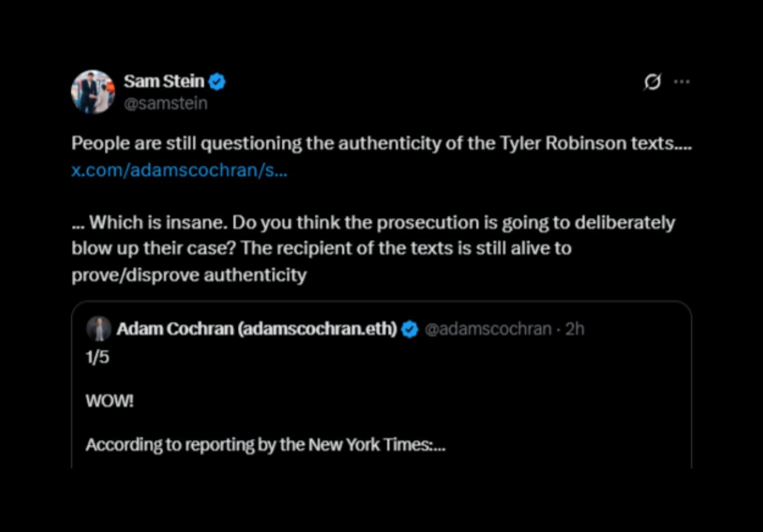This screenshot has width=763, height=532.
Task: Click the 2h timestamp on the quoted post
Action: coord(575,329)
